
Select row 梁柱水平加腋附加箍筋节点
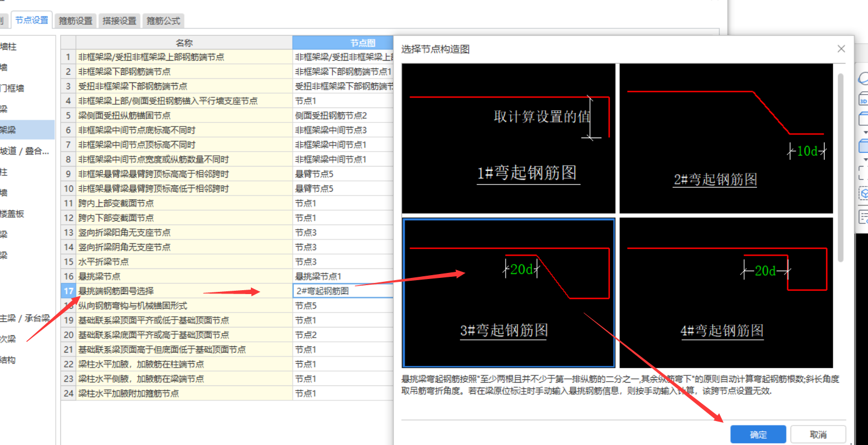[184, 393]
